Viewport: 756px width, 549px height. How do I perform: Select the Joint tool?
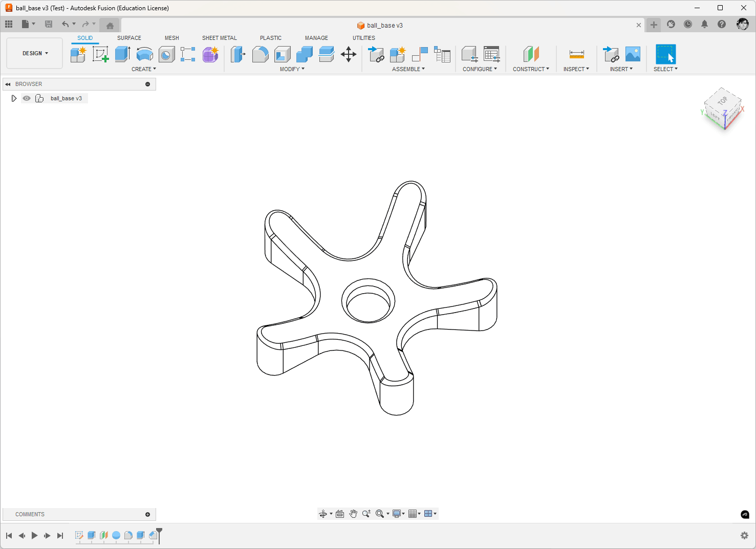420,54
